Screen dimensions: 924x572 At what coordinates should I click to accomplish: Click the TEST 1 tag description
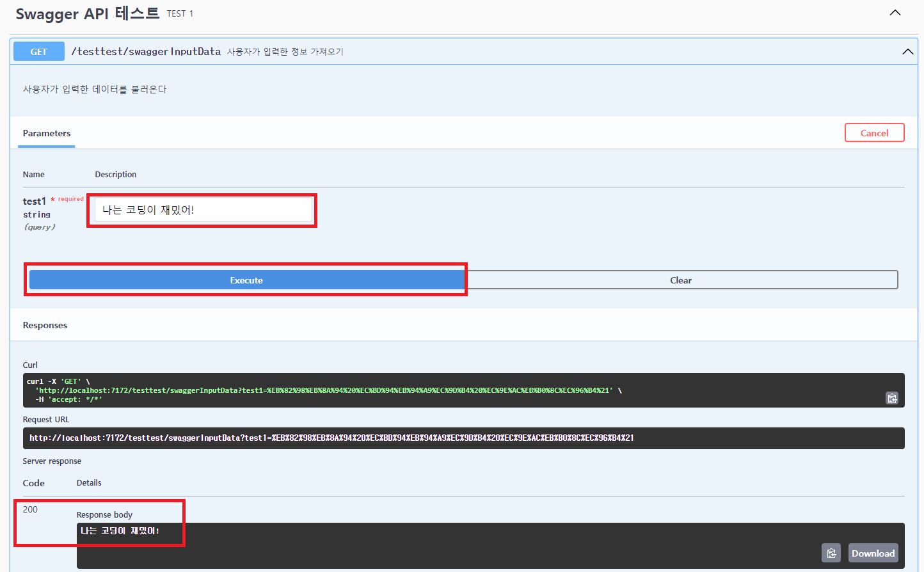pos(180,13)
